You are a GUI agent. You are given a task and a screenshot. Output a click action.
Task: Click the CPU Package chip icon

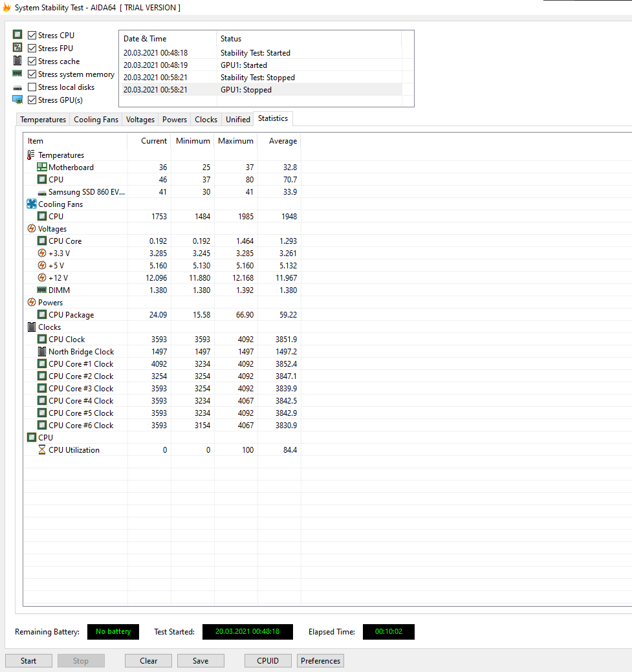(41, 314)
